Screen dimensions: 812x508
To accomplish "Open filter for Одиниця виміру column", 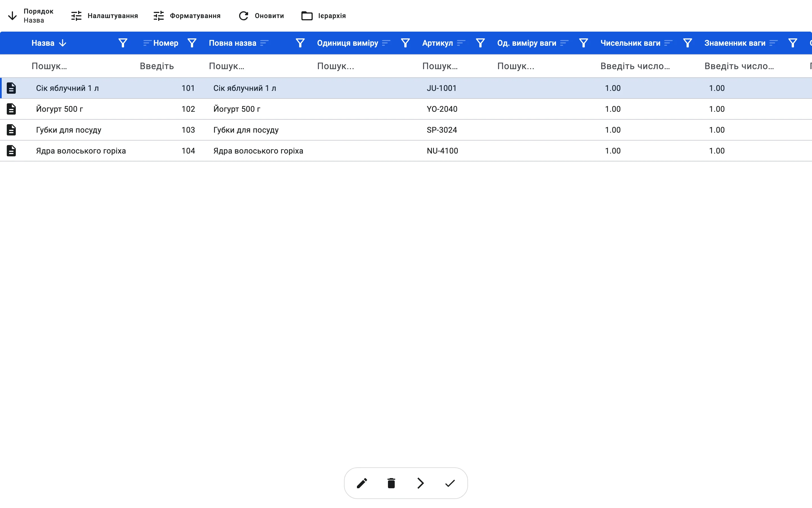I will coord(405,43).
